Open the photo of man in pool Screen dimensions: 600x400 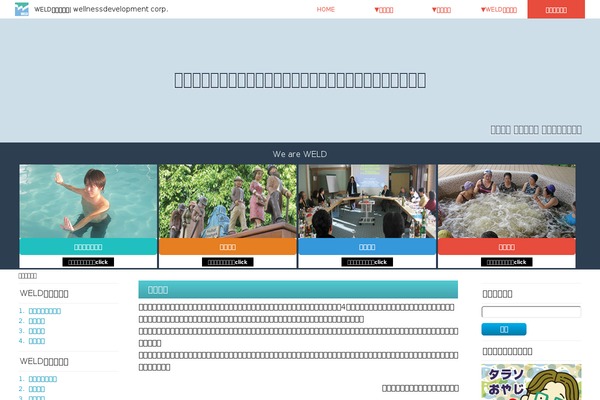pos(88,201)
